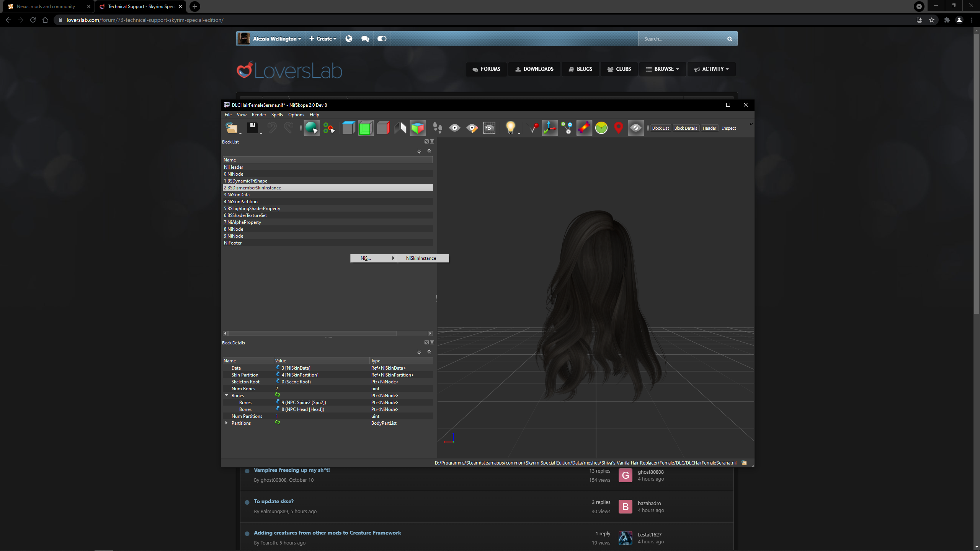980x551 pixels.
Task: Toggle the show axes icon
Action: pos(550,128)
